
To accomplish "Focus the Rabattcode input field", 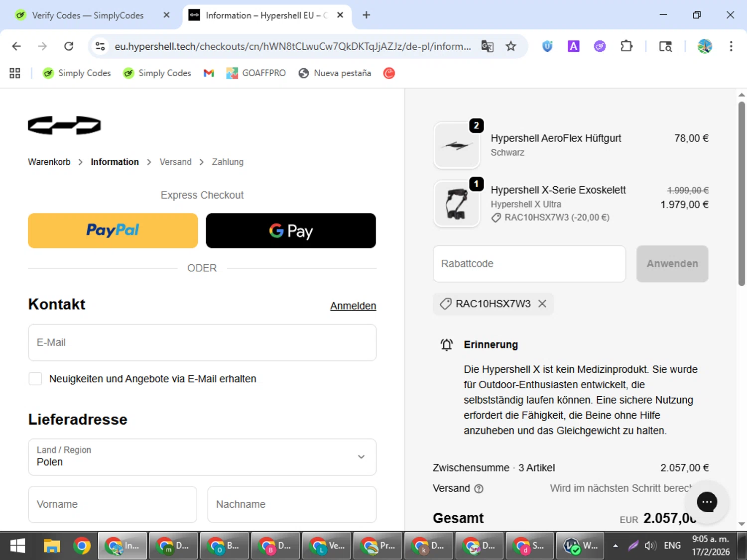I will tap(529, 264).
